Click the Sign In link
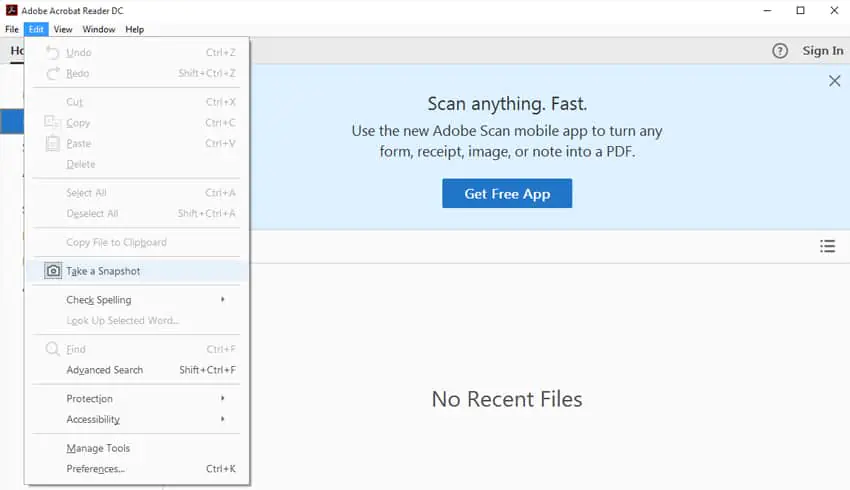 point(823,51)
